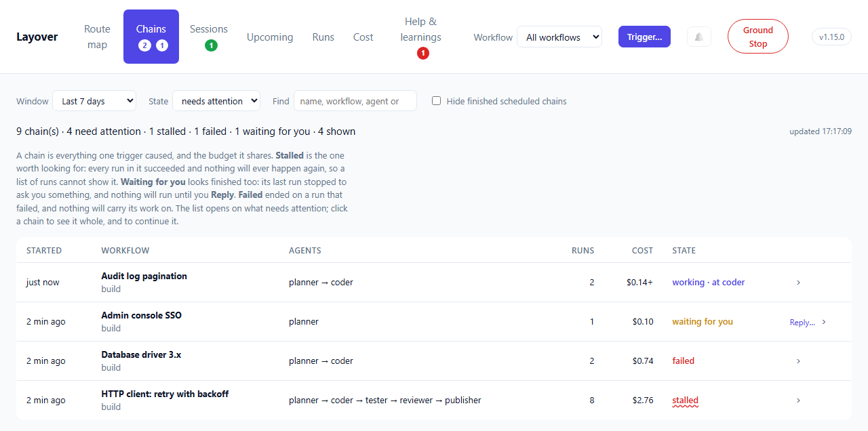Open the All workflows dropdown
The width and height of the screenshot is (868, 431).
559,37
